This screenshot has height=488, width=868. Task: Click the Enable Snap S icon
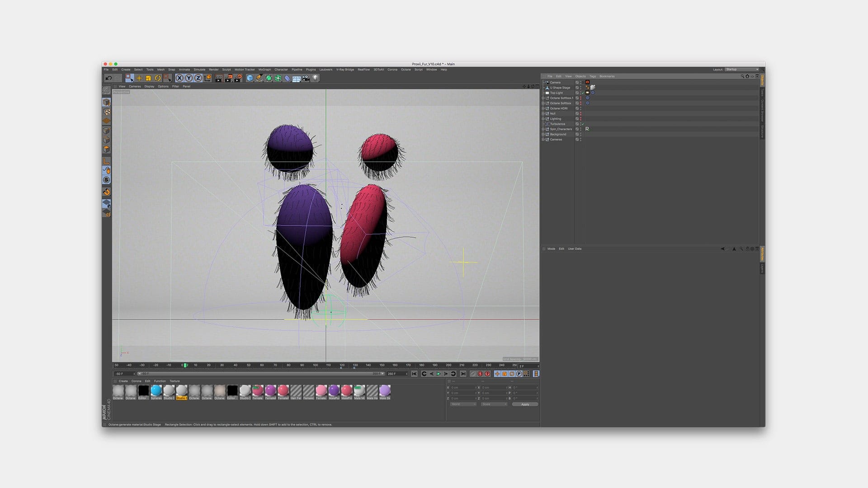[106, 180]
